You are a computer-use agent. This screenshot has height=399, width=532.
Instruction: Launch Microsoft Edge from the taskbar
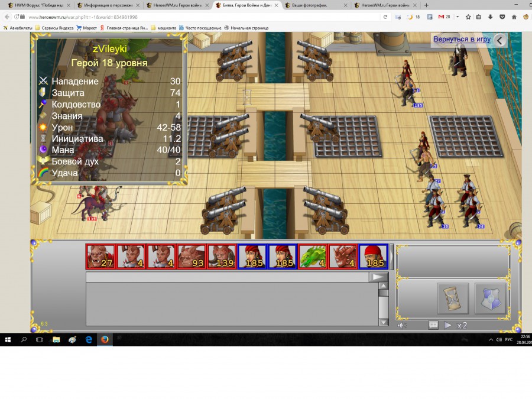89,339
